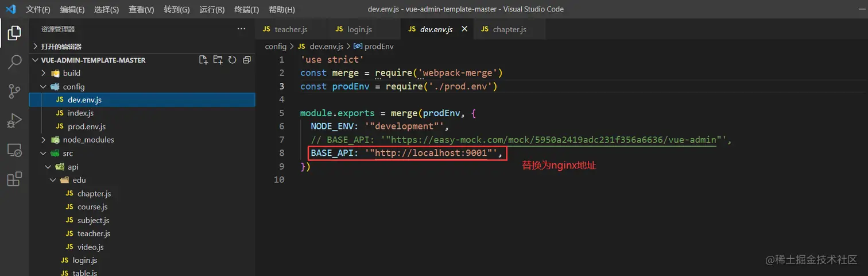
Task: Click the './prod.env' string on line 3
Action: [460, 86]
